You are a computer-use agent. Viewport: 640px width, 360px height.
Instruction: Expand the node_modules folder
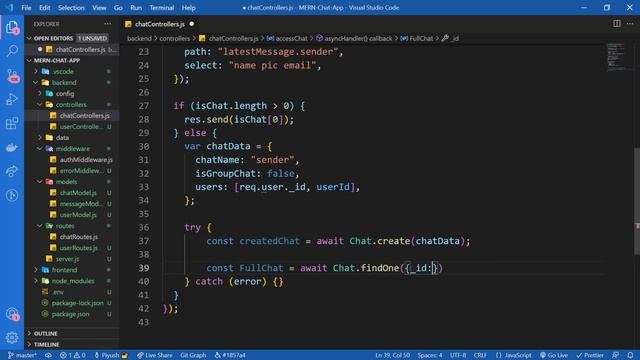click(71, 281)
